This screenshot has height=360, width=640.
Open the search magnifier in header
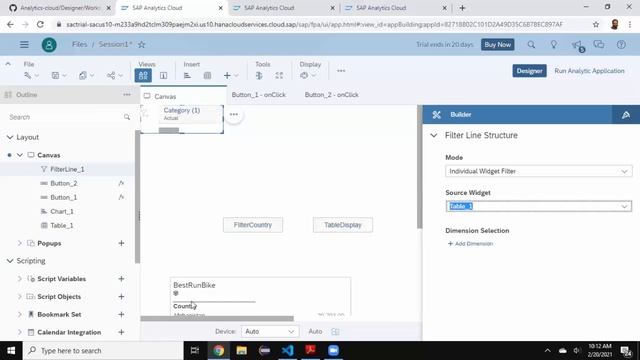click(x=531, y=44)
